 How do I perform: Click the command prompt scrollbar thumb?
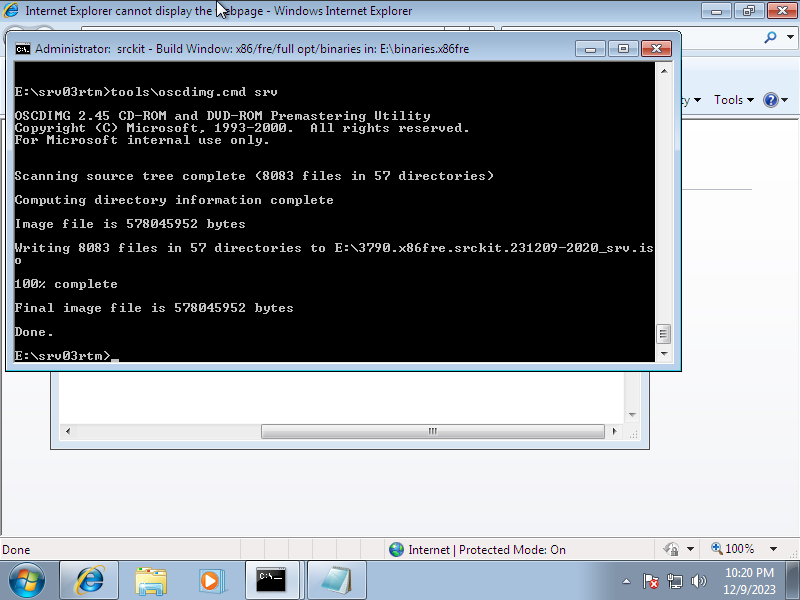tap(663, 334)
